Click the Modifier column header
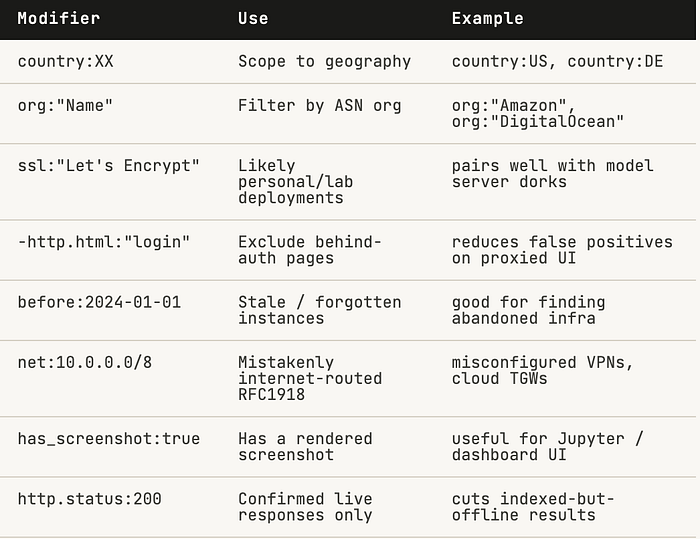 point(58,19)
